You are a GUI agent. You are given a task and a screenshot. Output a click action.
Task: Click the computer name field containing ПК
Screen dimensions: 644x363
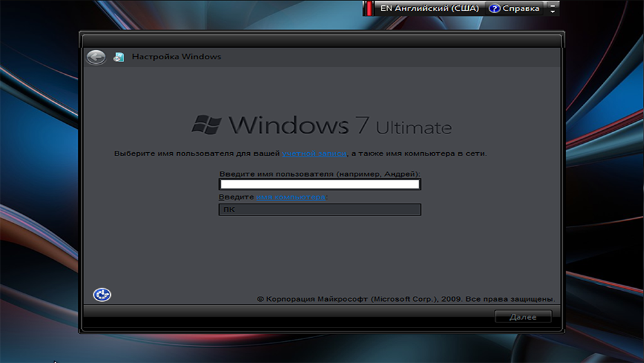coord(320,210)
